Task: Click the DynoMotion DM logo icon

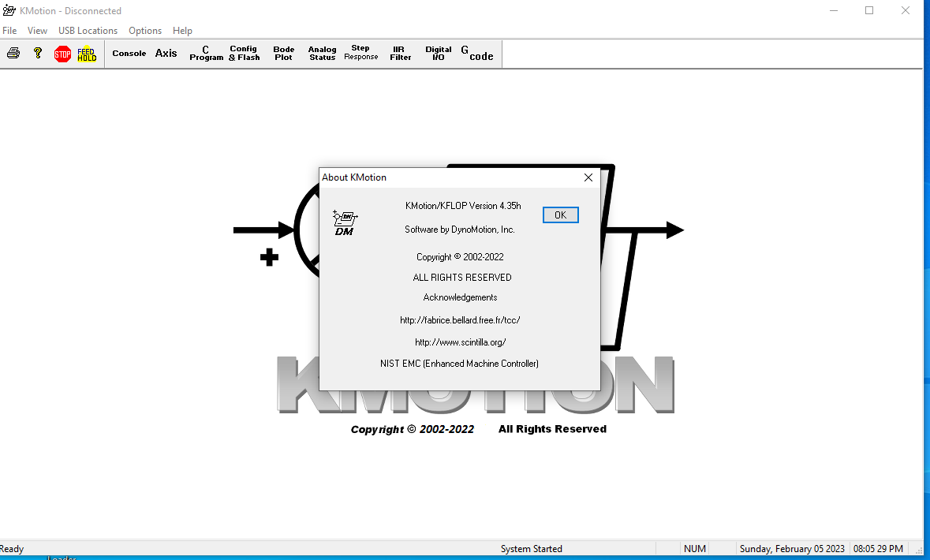Action: (x=345, y=222)
